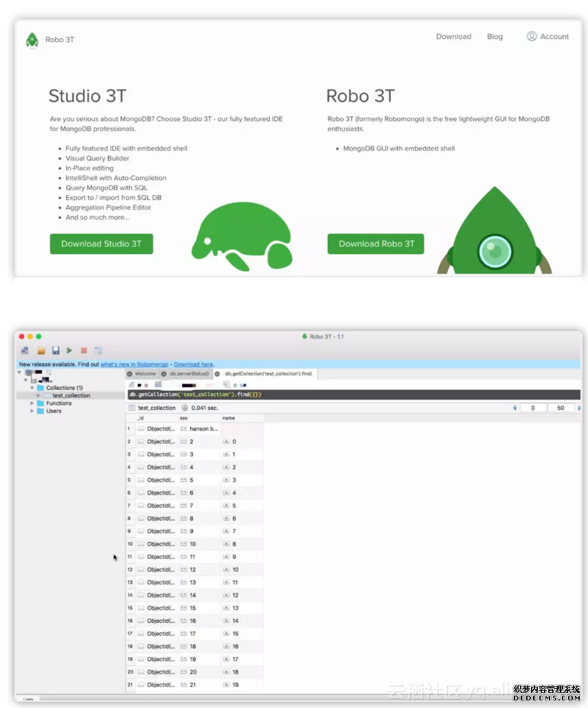Expand the Functions folder
Screen dimensions: 588x708
(32, 403)
